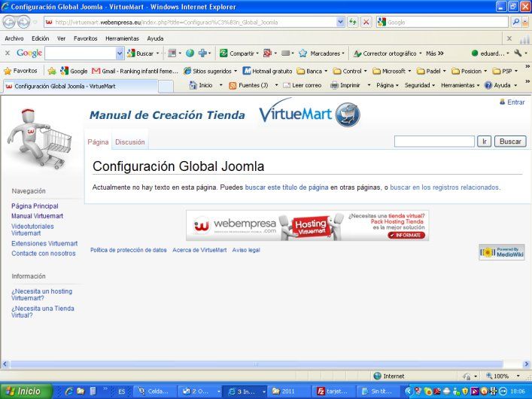The height and width of the screenshot is (399, 532).
Task: Open the Seguridad command bar menu
Action: [419, 85]
